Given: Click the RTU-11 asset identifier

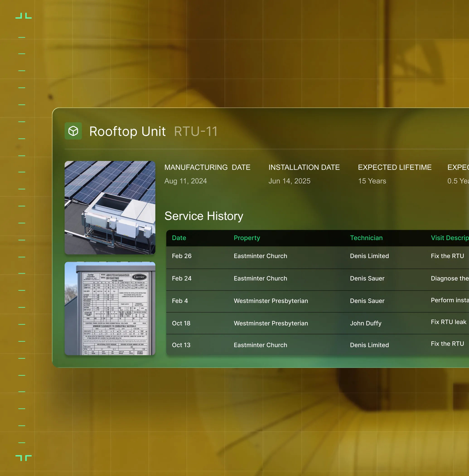Looking at the screenshot, I should point(196,131).
